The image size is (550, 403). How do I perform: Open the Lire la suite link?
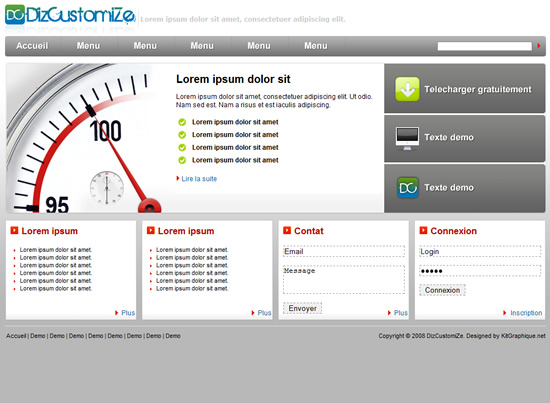(x=199, y=179)
